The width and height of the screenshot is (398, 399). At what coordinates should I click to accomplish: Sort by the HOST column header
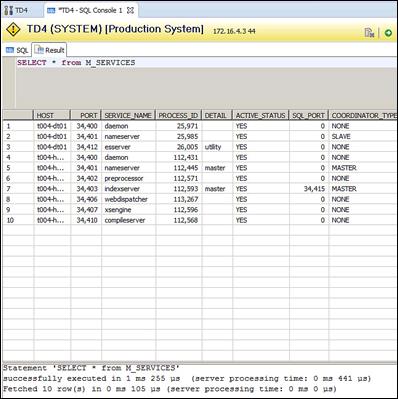(52, 115)
